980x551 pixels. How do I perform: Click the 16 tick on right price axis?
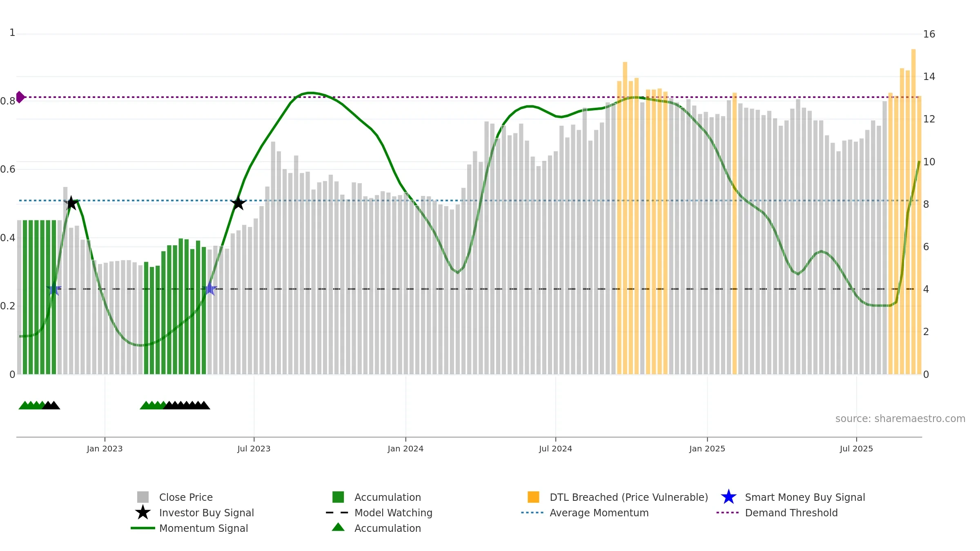(929, 34)
